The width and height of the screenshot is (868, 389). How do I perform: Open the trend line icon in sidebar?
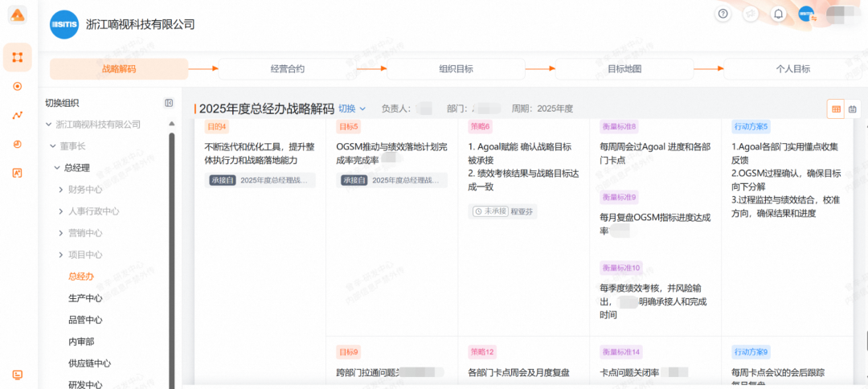(18, 115)
